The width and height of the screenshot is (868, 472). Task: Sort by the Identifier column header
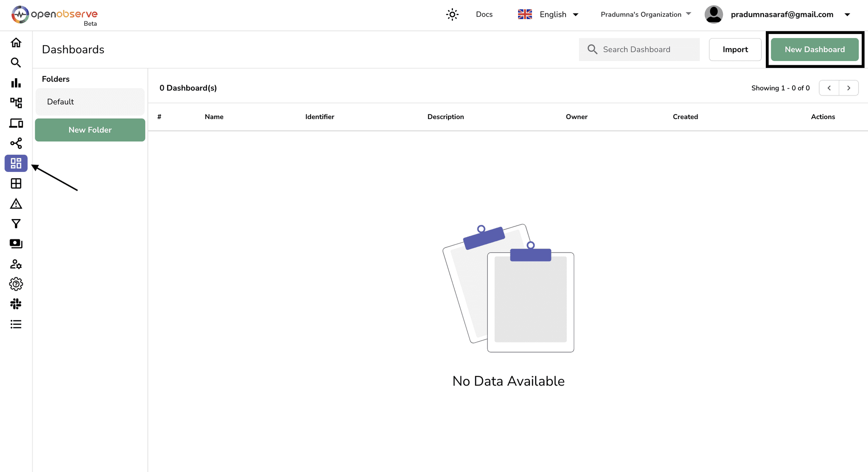click(320, 117)
